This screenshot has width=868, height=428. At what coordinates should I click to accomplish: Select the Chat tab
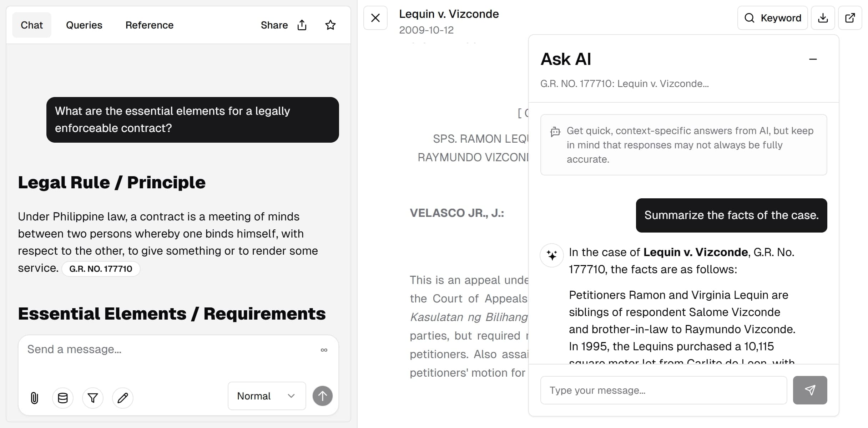(32, 25)
